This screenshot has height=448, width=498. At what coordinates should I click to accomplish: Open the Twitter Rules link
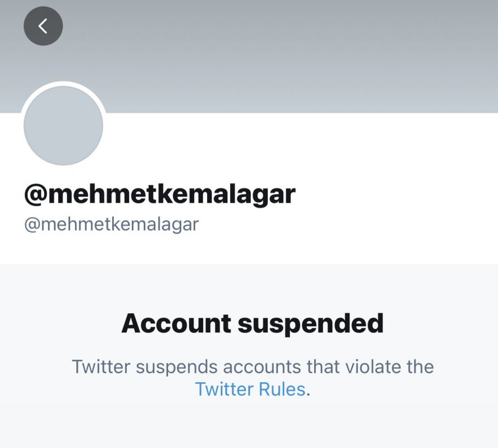click(250, 390)
